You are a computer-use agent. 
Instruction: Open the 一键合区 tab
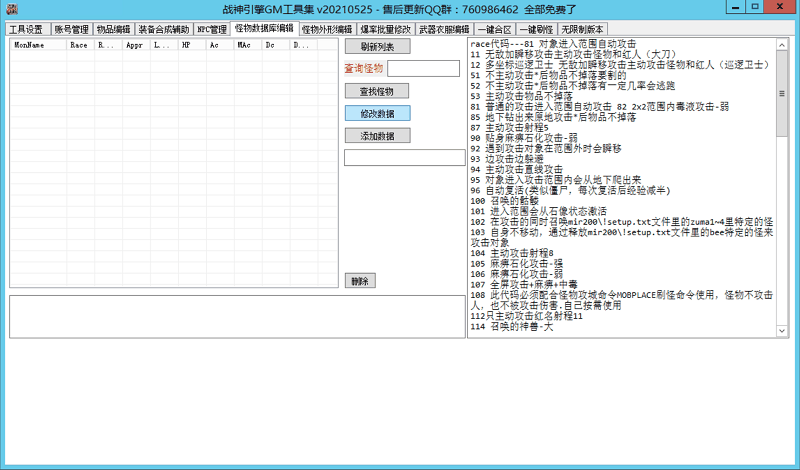(495, 29)
